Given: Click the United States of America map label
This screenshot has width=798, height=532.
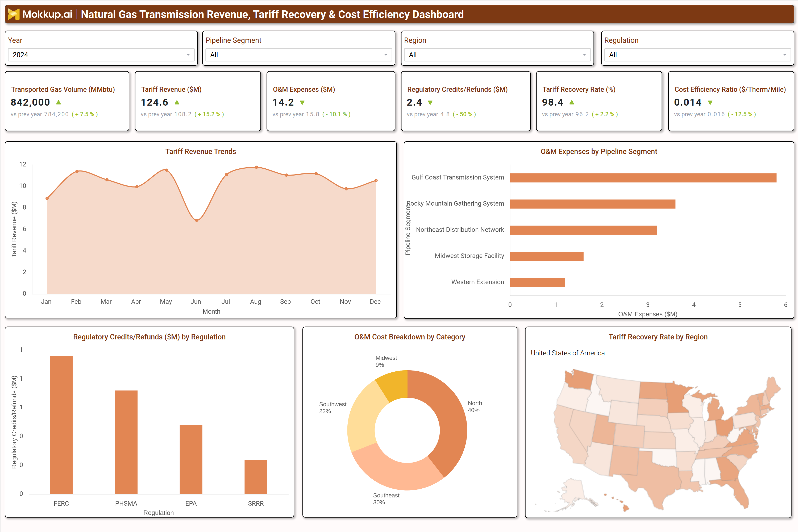Looking at the screenshot, I should [x=568, y=353].
